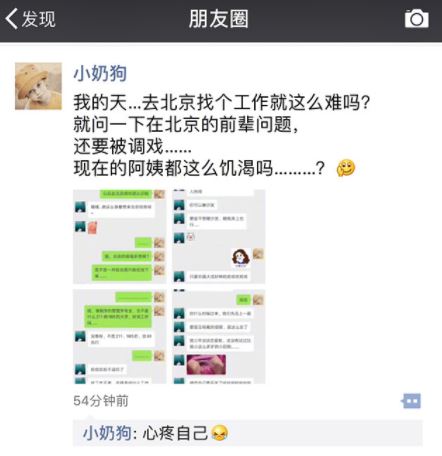The image size is (442, 456).
Task: Go back via the 发现 label
Action: [38, 19]
